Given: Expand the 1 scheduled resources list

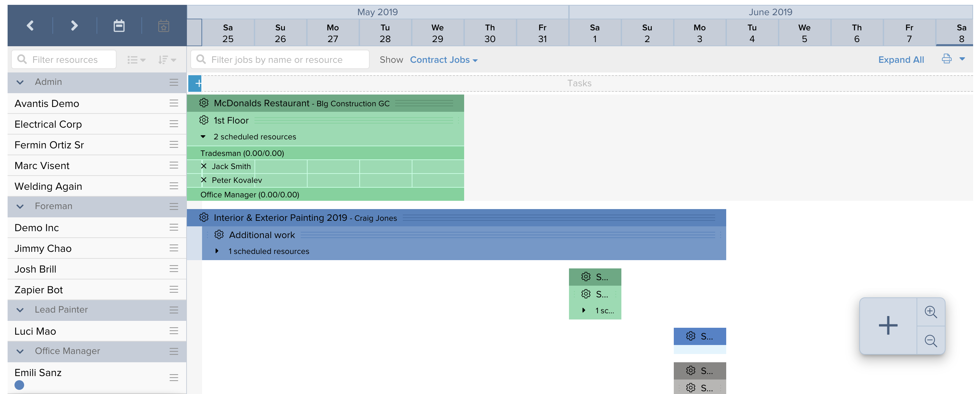Looking at the screenshot, I should tap(217, 251).
